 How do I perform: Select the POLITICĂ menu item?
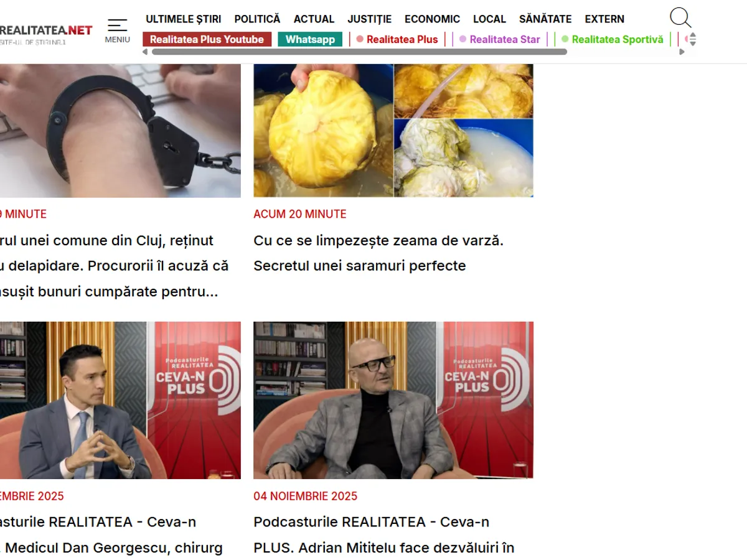[257, 19]
